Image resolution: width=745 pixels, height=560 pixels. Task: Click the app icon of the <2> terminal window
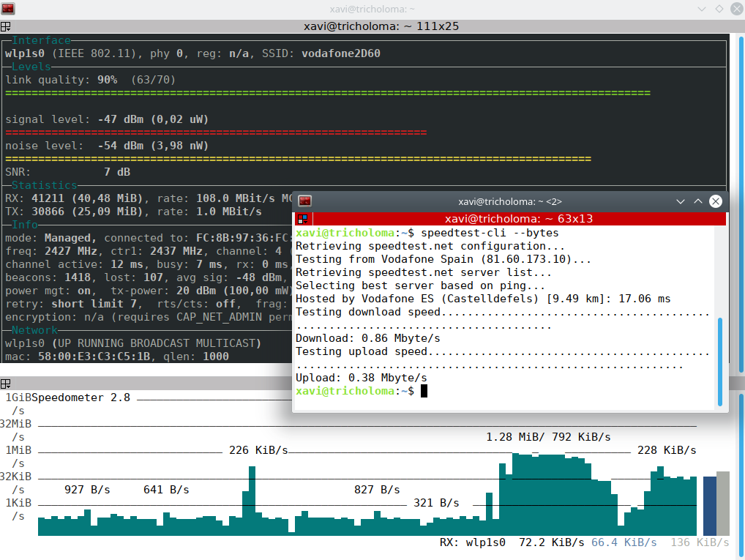(304, 201)
